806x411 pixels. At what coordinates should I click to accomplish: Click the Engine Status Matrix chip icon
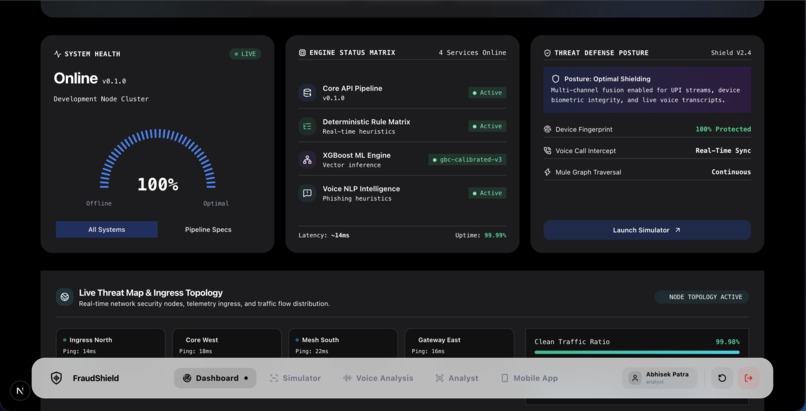coord(302,52)
